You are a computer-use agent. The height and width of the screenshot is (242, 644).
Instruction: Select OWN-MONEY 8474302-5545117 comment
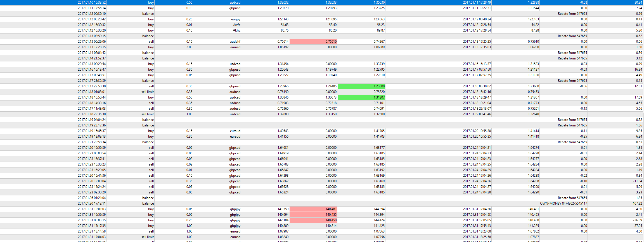[x=563, y=203]
